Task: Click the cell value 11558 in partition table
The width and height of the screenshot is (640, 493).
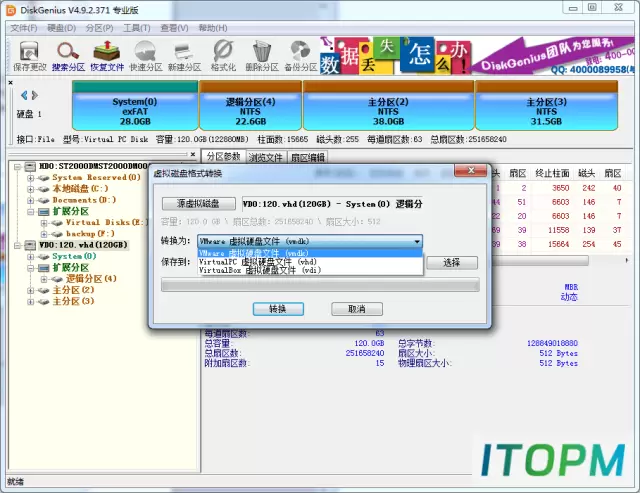Action: (558, 230)
